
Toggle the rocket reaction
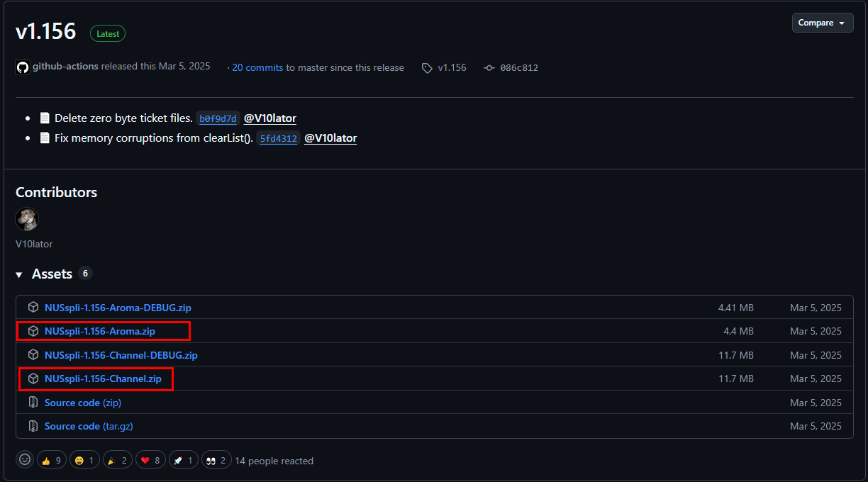(183, 459)
